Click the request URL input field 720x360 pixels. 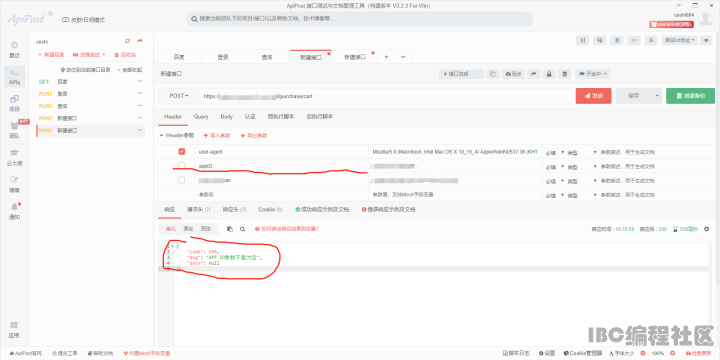pos(386,96)
